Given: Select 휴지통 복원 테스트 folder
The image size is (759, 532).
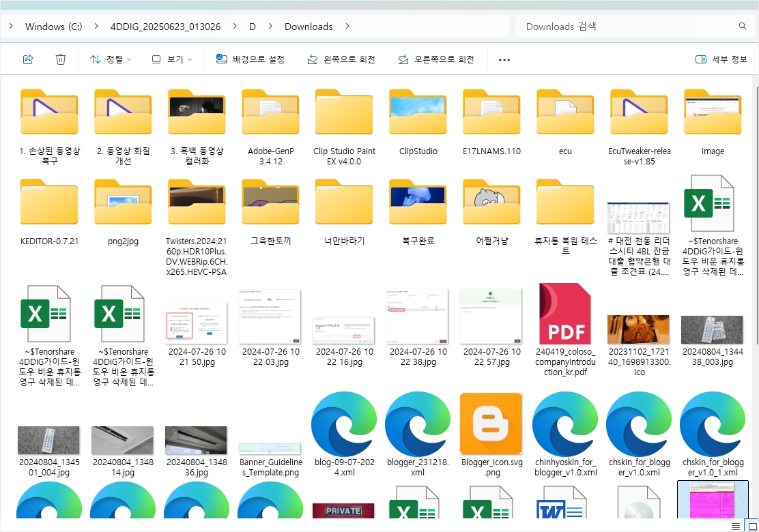Looking at the screenshot, I should (565, 217).
